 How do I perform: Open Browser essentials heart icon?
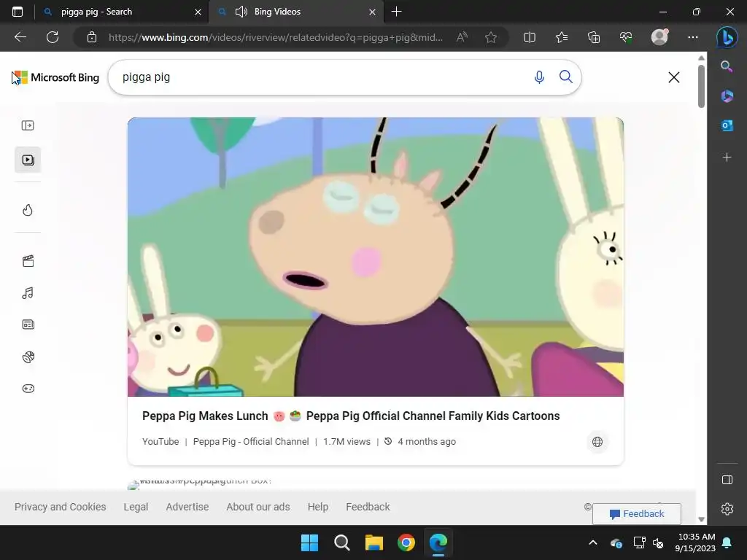point(626,37)
